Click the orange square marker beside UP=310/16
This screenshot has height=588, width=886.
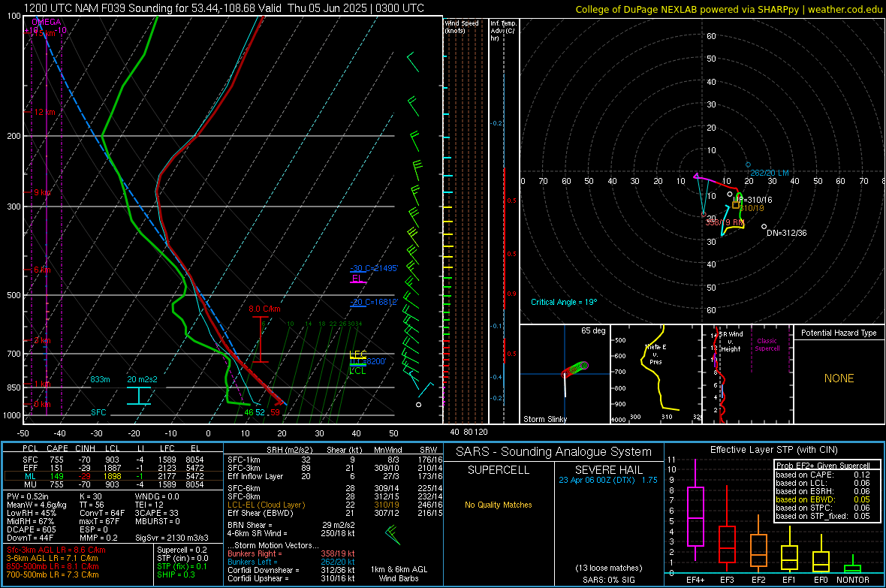(736, 204)
